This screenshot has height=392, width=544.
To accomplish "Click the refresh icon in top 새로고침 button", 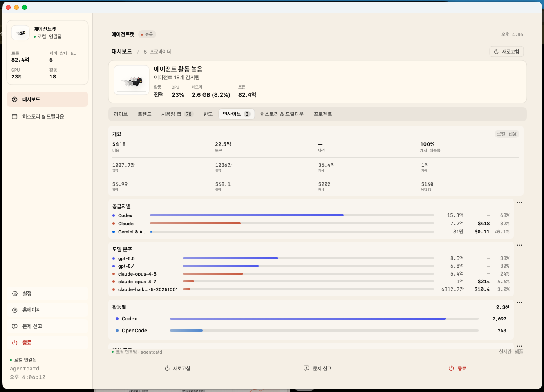I will (496, 52).
